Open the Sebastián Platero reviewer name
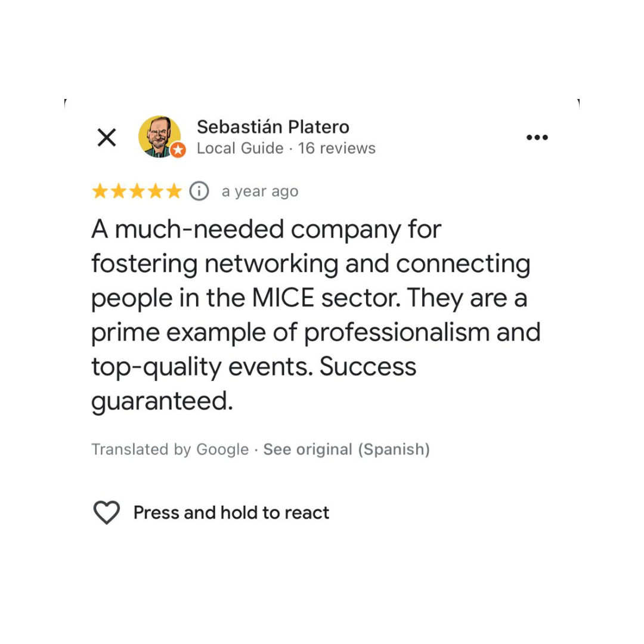 point(273,127)
